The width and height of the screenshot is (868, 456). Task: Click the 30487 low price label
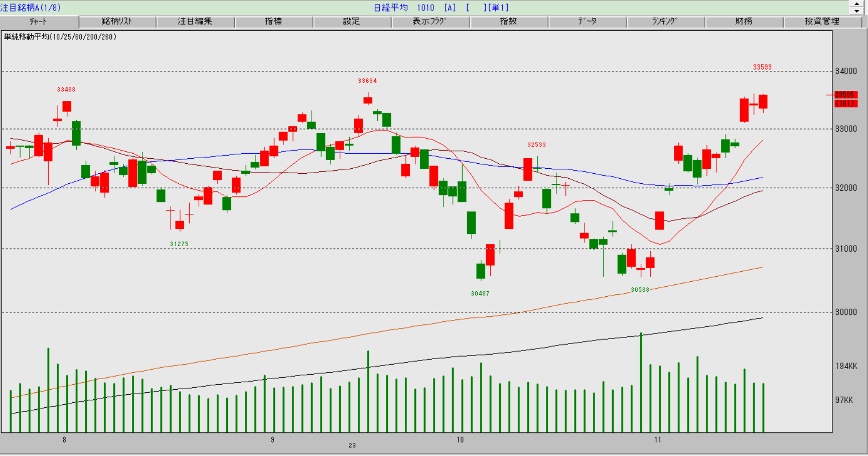pos(480,294)
